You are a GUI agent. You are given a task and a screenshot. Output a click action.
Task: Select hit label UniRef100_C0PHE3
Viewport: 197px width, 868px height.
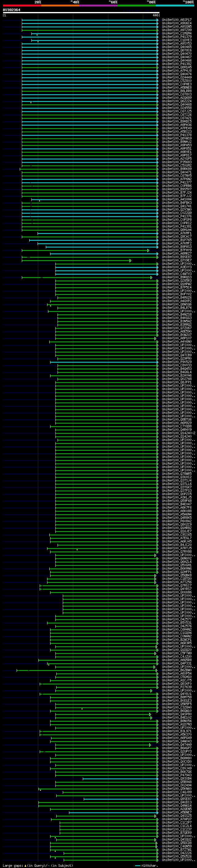pos(176,84)
